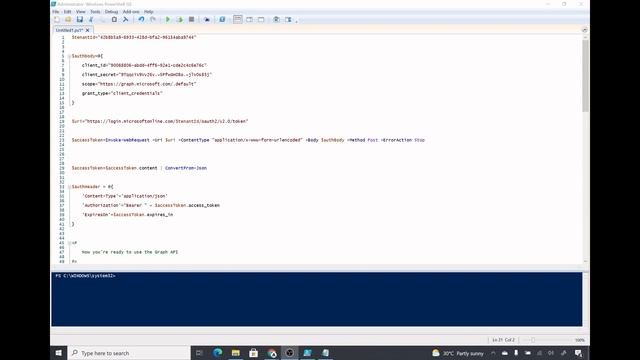
Task: Open the View menu
Action: click(x=81, y=12)
